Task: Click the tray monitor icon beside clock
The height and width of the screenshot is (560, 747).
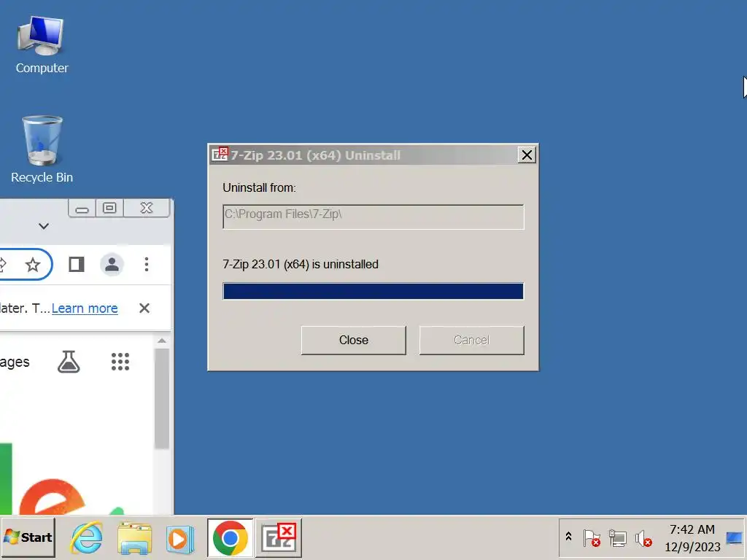Action: coord(734,538)
